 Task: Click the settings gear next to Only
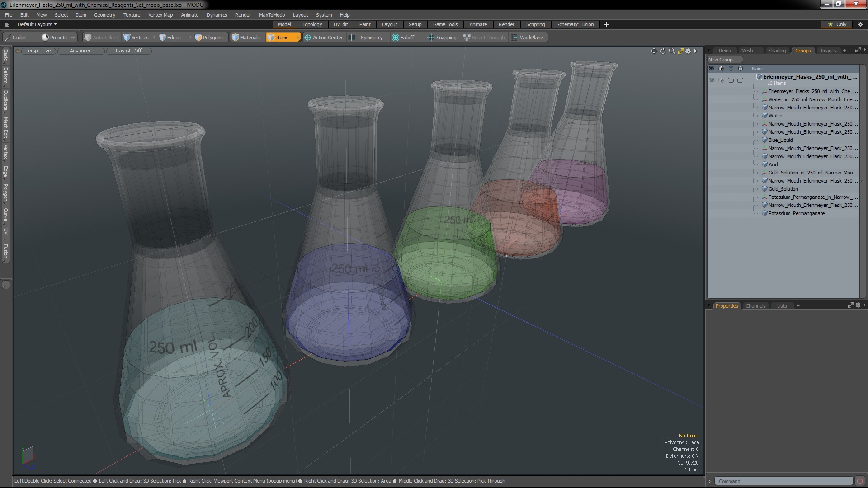coord(860,24)
